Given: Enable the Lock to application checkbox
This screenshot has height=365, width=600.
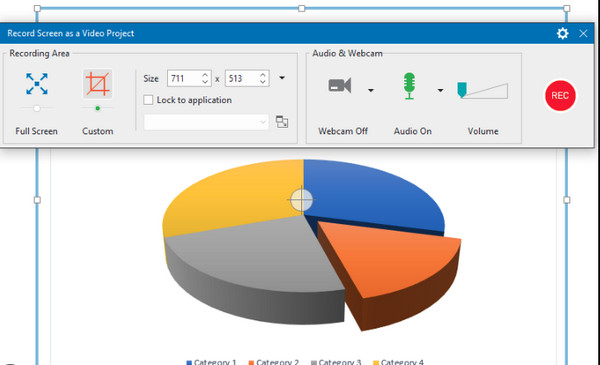Looking at the screenshot, I should pos(148,100).
